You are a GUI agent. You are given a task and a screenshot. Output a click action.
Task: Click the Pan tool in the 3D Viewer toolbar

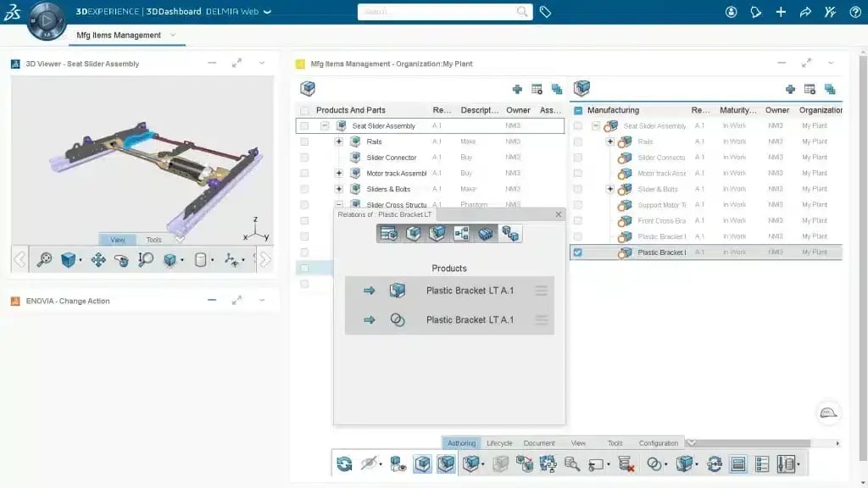coord(98,259)
